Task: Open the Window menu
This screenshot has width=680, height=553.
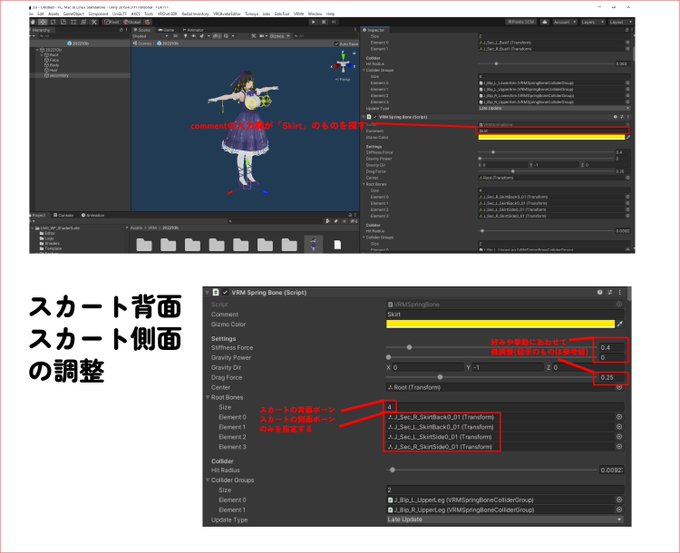Action: click(315, 14)
